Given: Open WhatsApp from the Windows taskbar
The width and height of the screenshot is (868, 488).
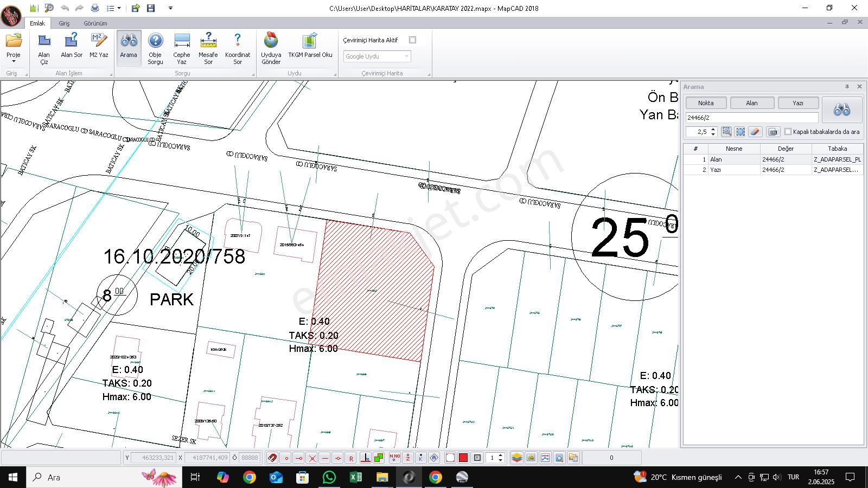Looking at the screenshot, I should pos(329,477).
